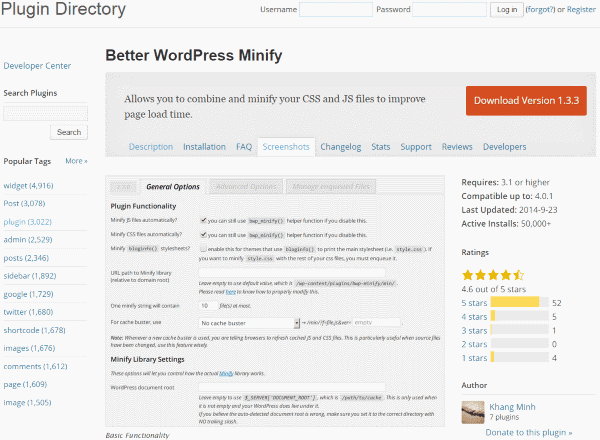View the Stats tab
The width and height of the screenshot is (600, 440).
click(x=381, y=147)
